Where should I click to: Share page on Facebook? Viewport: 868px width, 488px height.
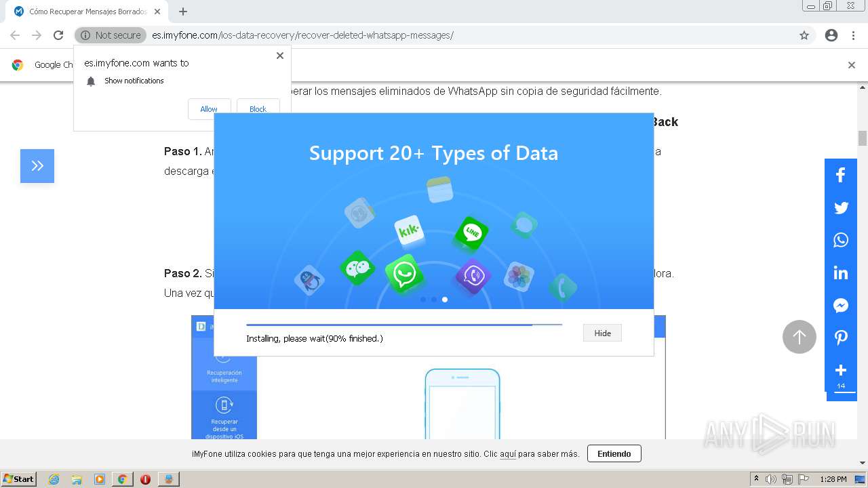click(841, 175)
